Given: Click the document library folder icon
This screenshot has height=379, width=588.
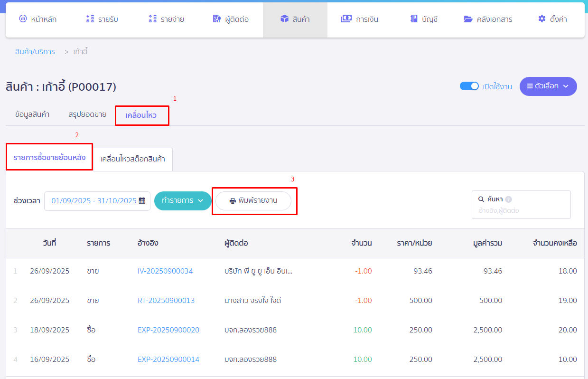Looking at the screenshot, I should (468, 19).
